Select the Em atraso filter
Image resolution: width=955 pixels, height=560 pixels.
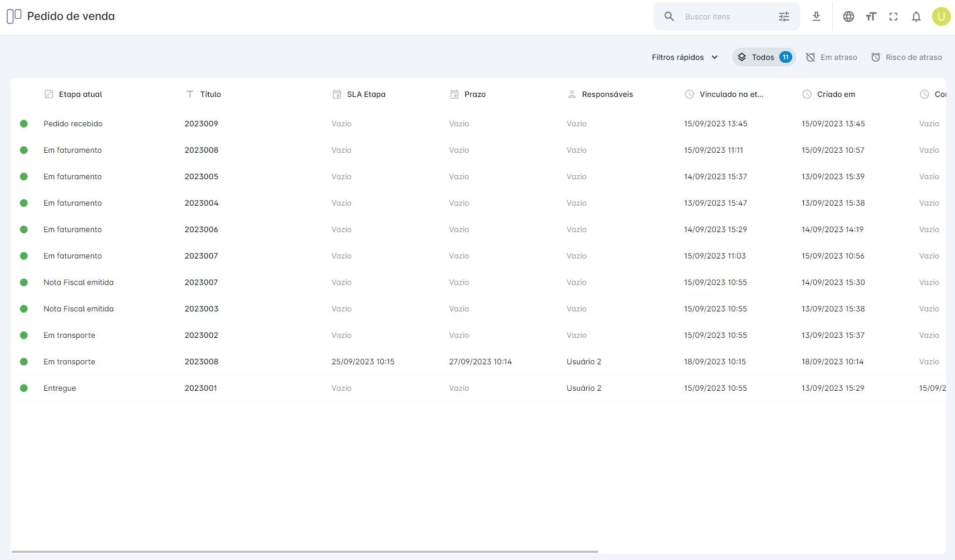click(832, 57)
